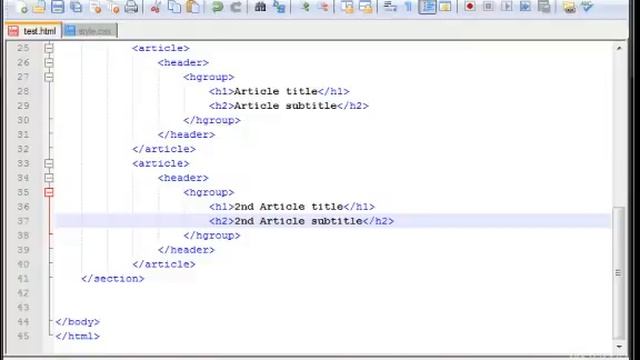Create a new document with the New icon

[x=21, y=7]
